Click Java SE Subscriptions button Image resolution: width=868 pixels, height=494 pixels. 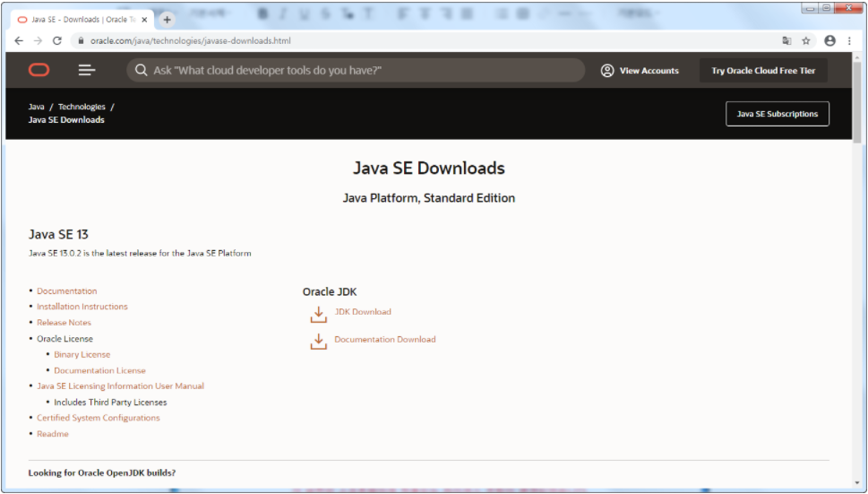[778, 114]
